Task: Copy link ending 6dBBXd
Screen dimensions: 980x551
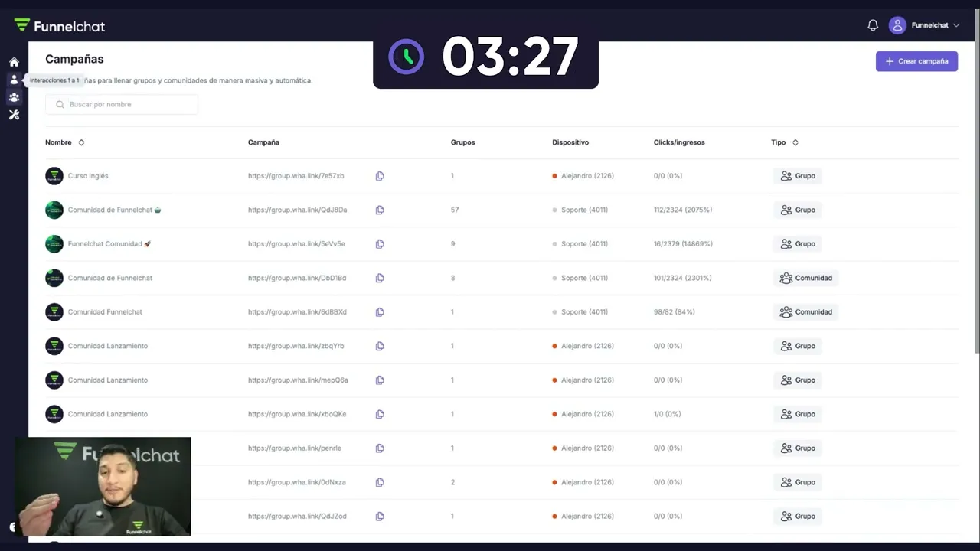Action: [x=380, y=312]
